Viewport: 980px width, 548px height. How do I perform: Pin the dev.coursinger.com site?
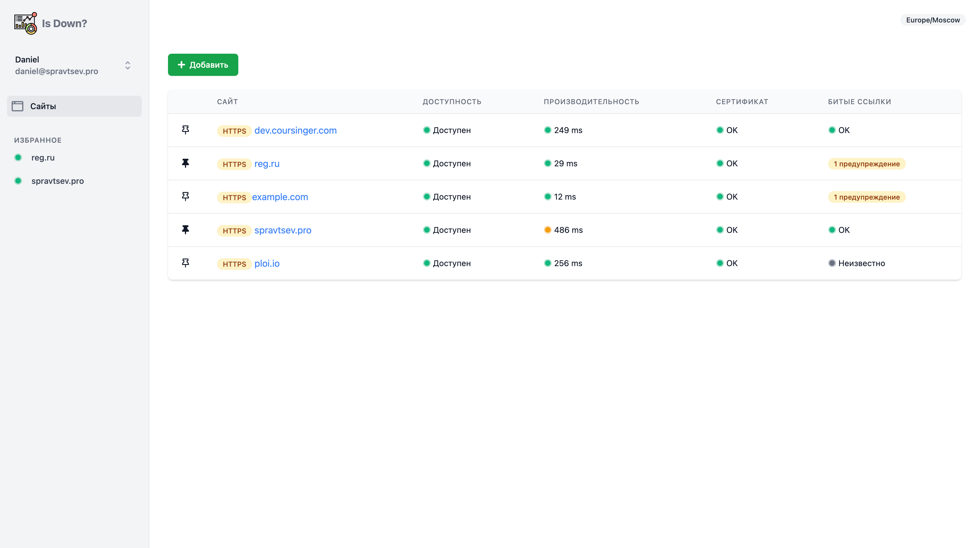pyautogui.click(x=185, y=130)
